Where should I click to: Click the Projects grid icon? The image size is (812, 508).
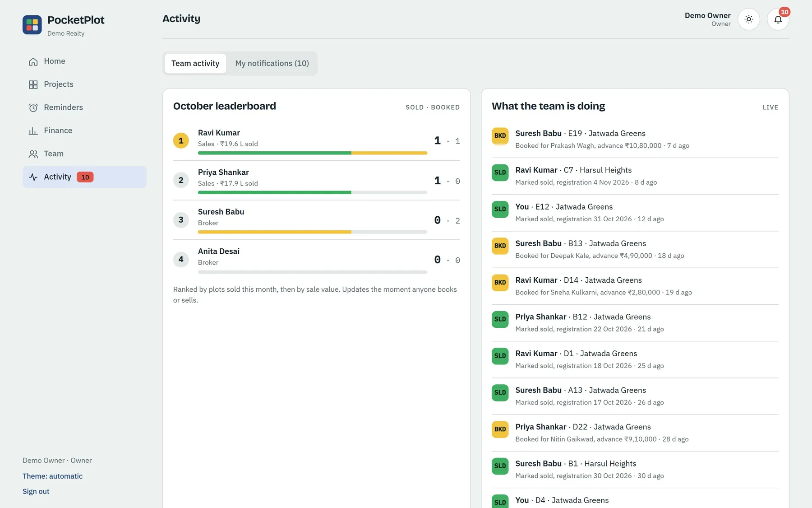tap(33, 84)
